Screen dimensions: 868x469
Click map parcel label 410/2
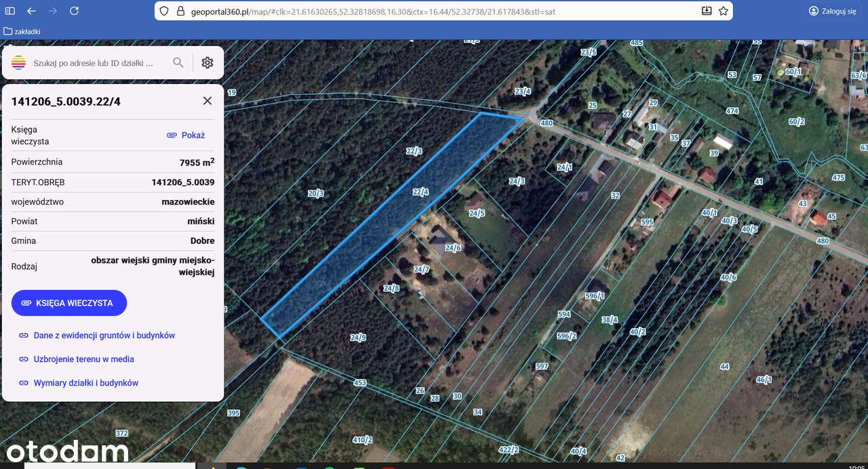362,440
